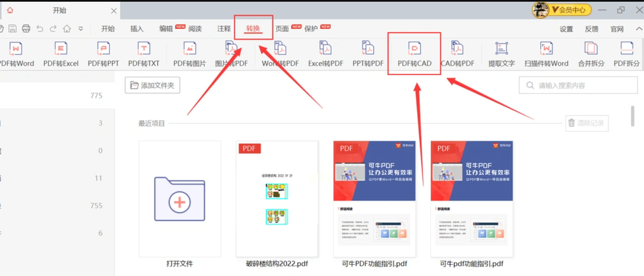The height and width of the screenshot is (276, 644).
Task: Expand the quick toolbar customization dropdown
Action: (x=81, y=29)
